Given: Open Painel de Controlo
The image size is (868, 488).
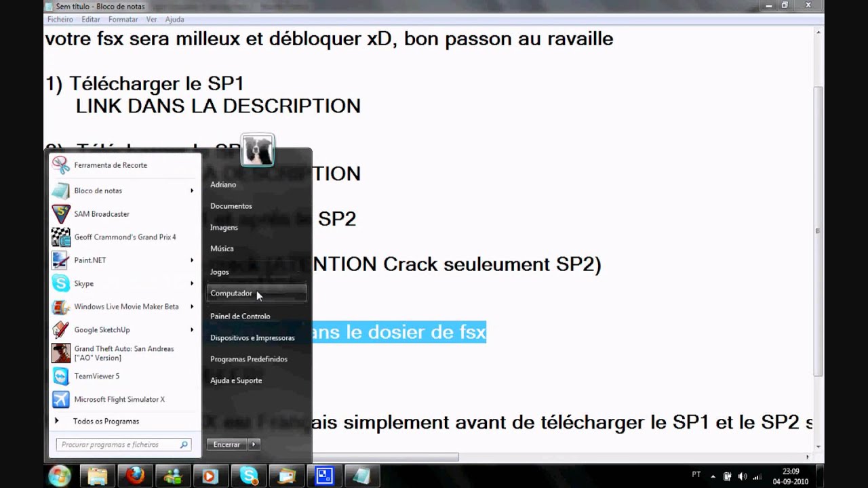Looking at the screenshot, I should tap(256, 317).
